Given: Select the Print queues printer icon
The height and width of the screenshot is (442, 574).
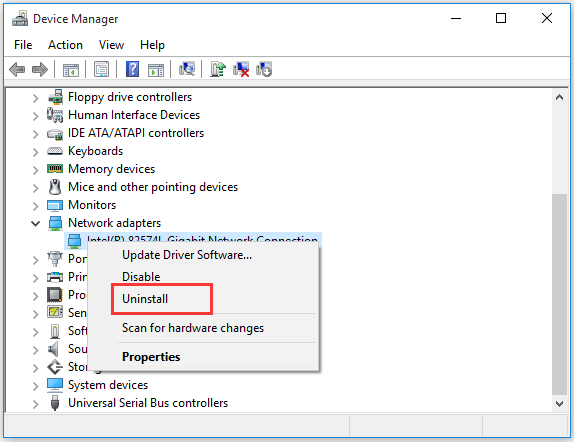Looking at the screenshot, I should click(x=55, y=277).
